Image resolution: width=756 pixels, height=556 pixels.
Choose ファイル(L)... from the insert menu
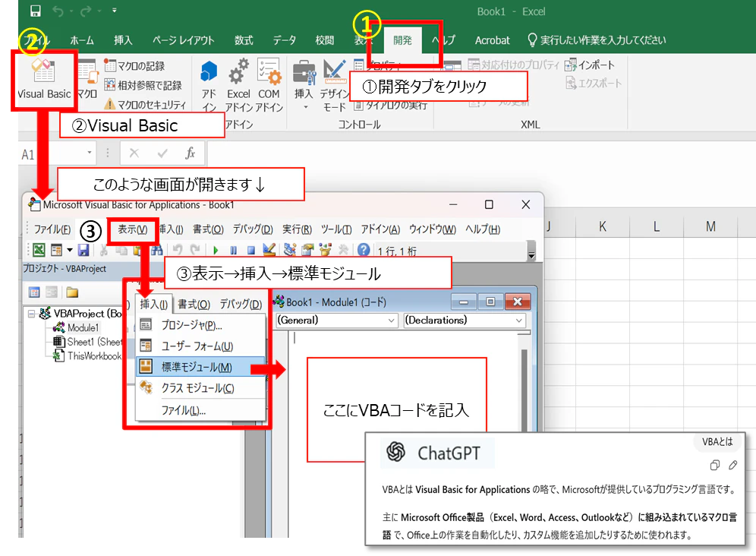pos(200,410)
